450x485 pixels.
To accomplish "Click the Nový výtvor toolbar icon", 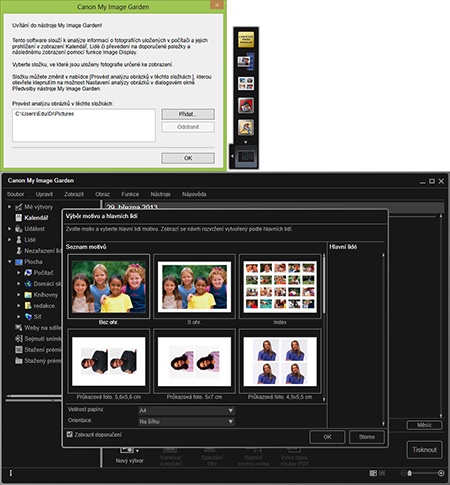I will (128, 450).
